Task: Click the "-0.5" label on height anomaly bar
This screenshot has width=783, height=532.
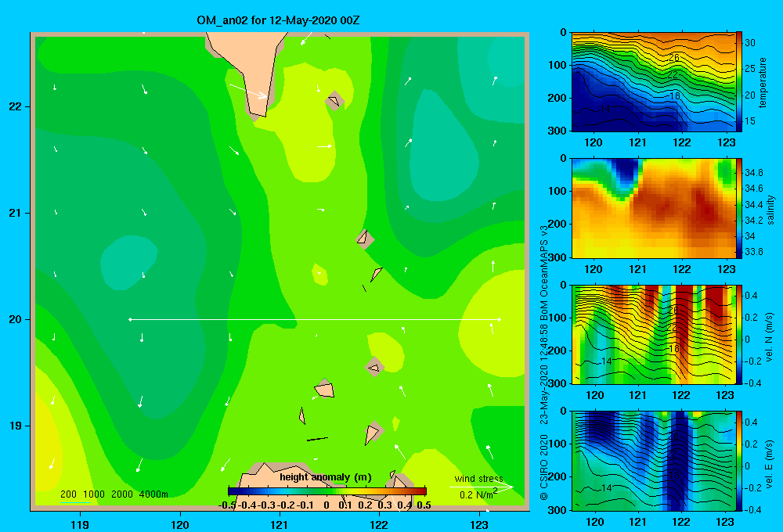Action: tap(227, 505)
